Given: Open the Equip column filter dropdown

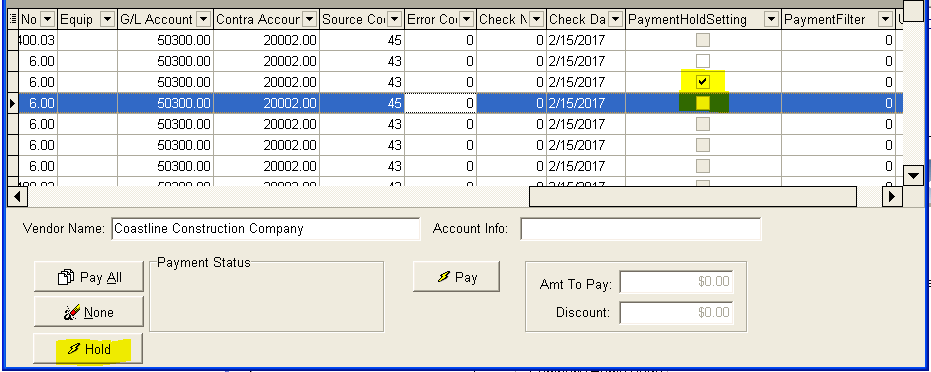Looking at the screenshot, I should 107,20.
